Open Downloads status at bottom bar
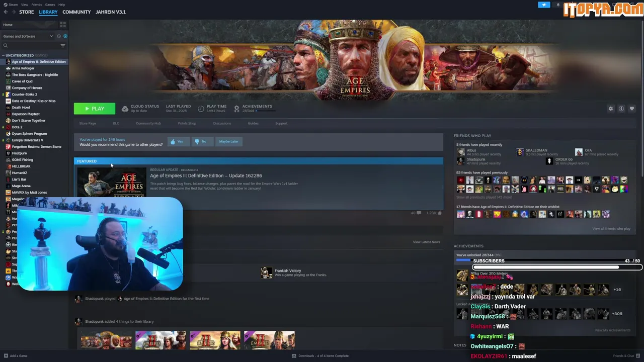The height and width of the screenshot is (362, 644). 320,356
